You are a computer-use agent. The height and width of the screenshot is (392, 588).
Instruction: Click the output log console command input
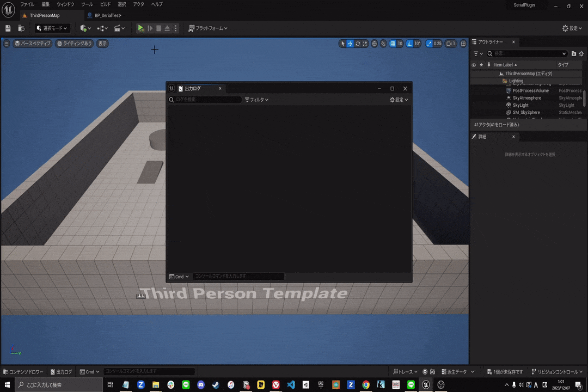click(238, 277)
